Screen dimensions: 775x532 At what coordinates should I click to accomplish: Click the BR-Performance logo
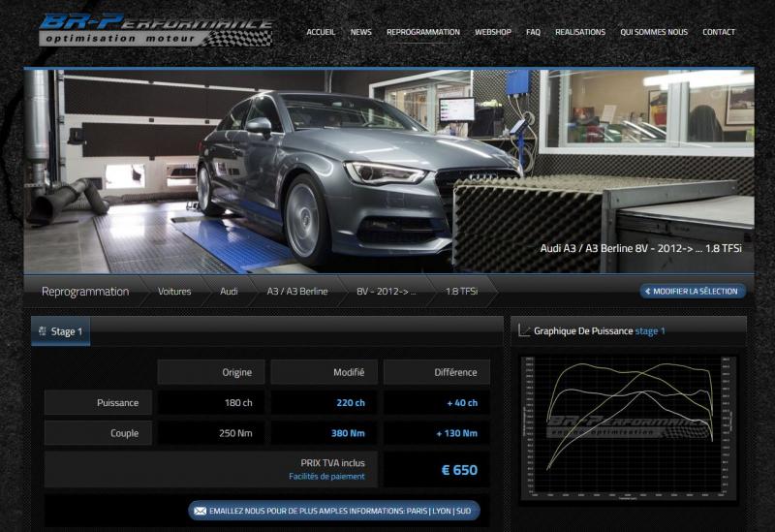pyautogui.click(x=156, y=30)
